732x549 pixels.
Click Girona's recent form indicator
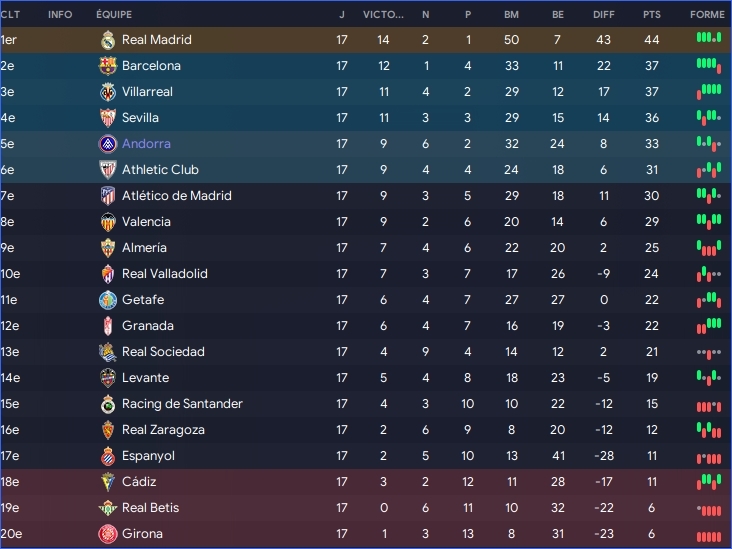coord(708,534)
